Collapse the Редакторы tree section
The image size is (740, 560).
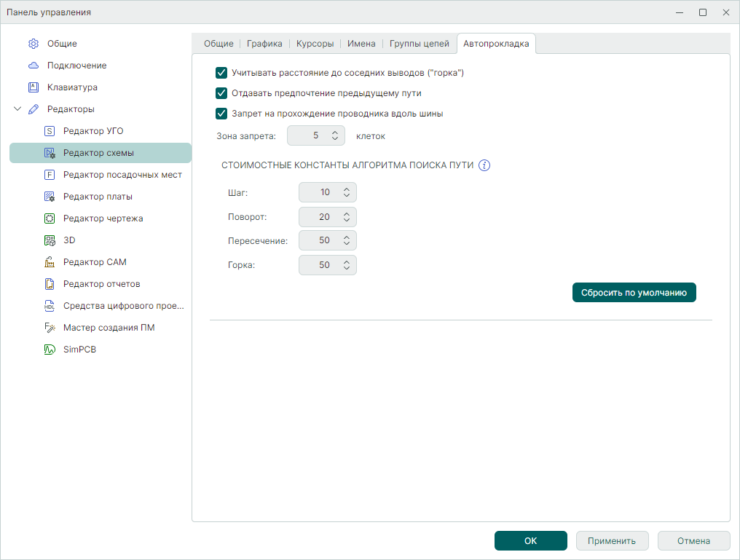[17, 109]
